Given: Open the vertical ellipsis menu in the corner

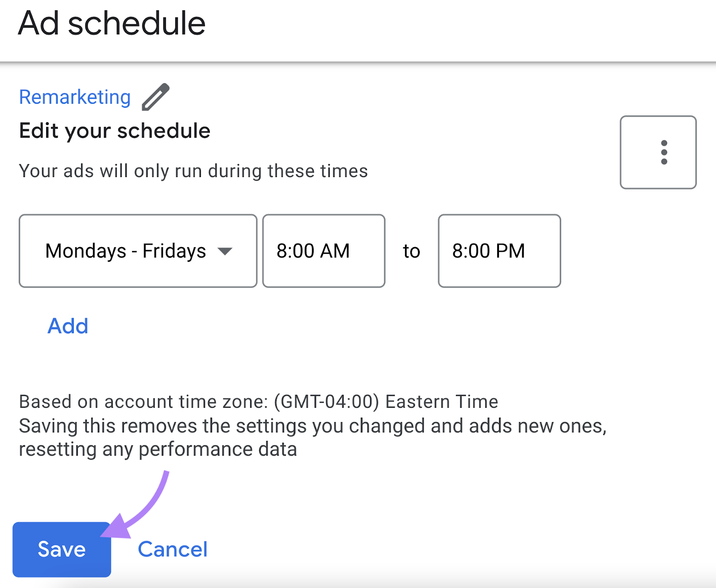Looking at the screenshot, I should pos(658,152).
